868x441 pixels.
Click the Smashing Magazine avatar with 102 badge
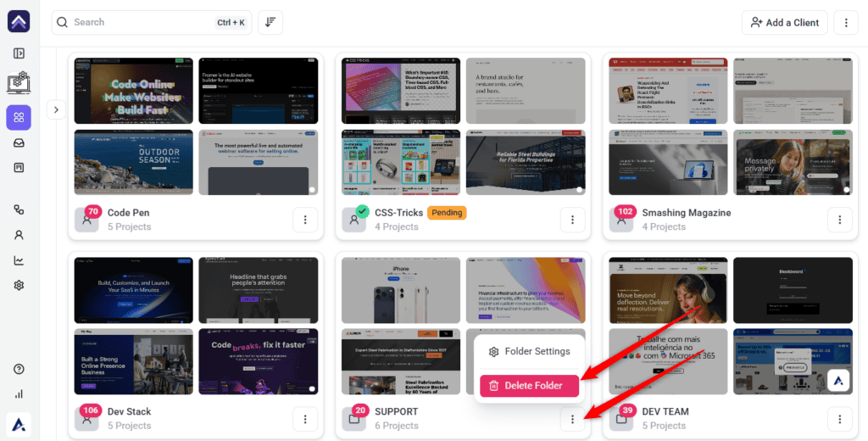coord(621,220)
